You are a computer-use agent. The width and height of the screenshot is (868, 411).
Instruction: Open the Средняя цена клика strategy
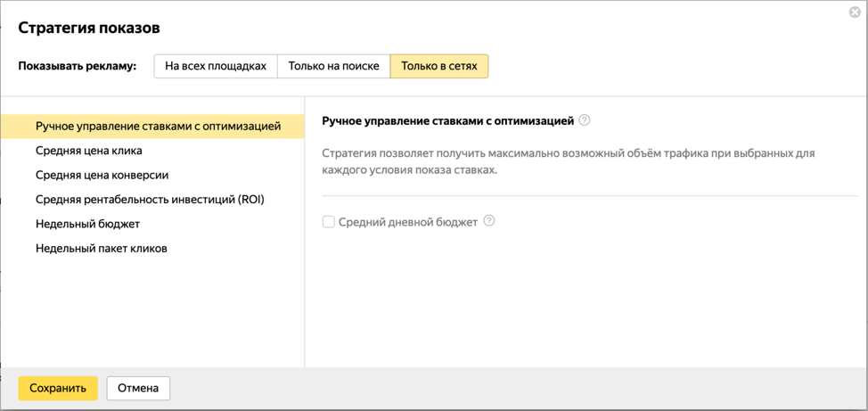[89, 151]
